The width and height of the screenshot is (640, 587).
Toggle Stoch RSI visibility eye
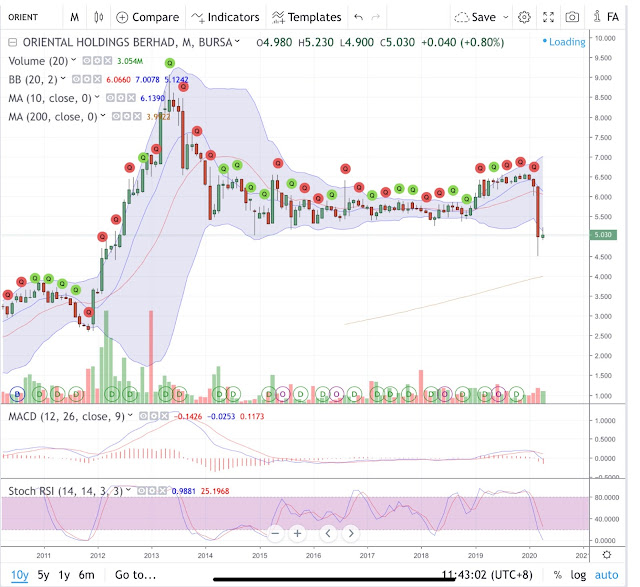[x=142, y=491]
